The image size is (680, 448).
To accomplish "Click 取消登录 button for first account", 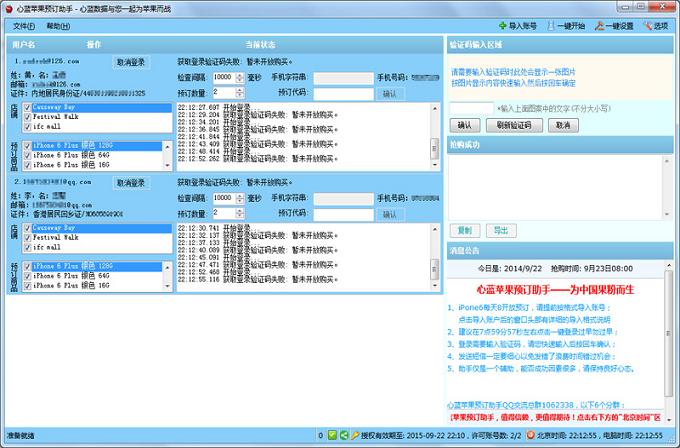I will pos(131,62).
